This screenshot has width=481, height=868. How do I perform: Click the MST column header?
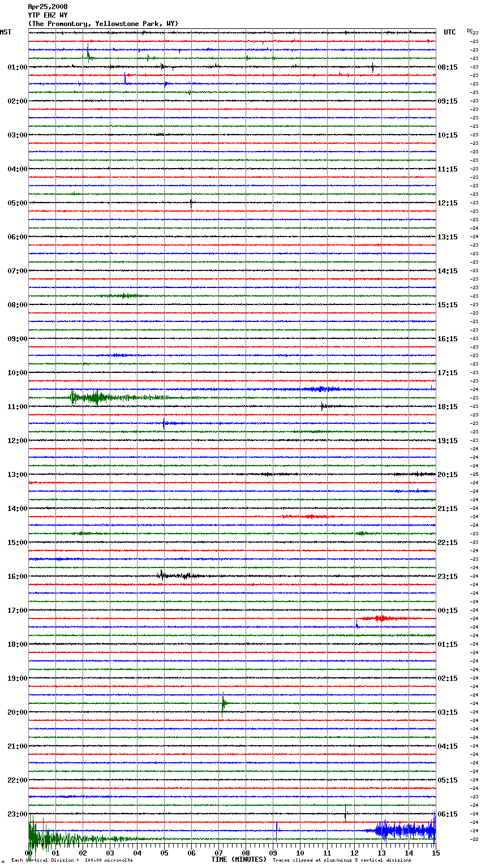tap(6, 32)
